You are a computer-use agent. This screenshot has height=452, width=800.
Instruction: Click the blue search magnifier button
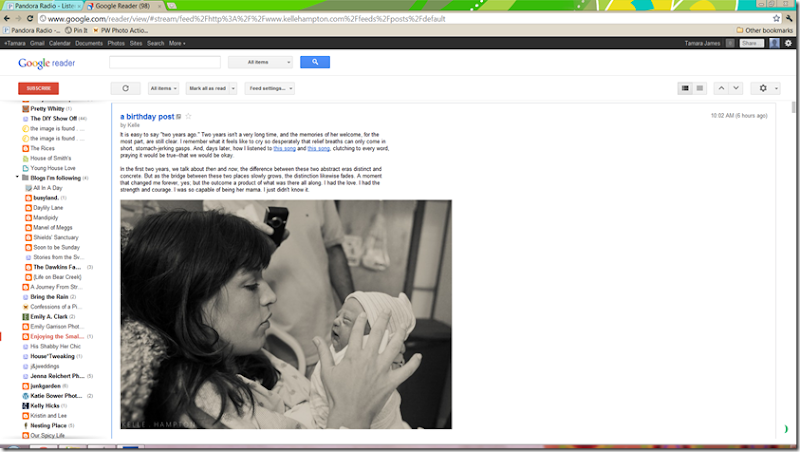pos(315,62)
